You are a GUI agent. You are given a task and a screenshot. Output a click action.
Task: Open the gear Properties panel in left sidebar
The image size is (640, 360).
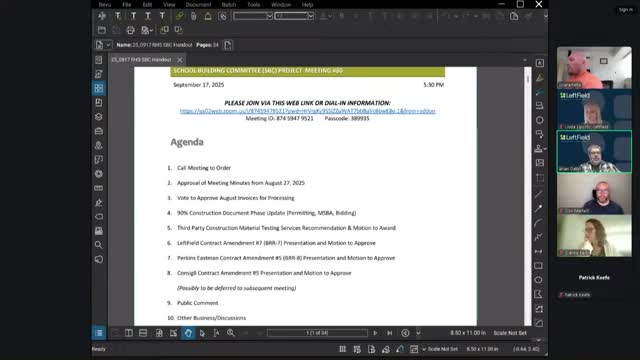pos(99,174)
